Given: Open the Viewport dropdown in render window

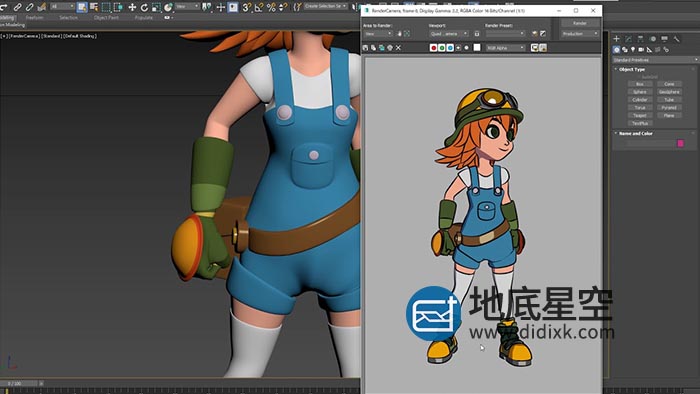Looking at the screenshot, I should [449, 34].
